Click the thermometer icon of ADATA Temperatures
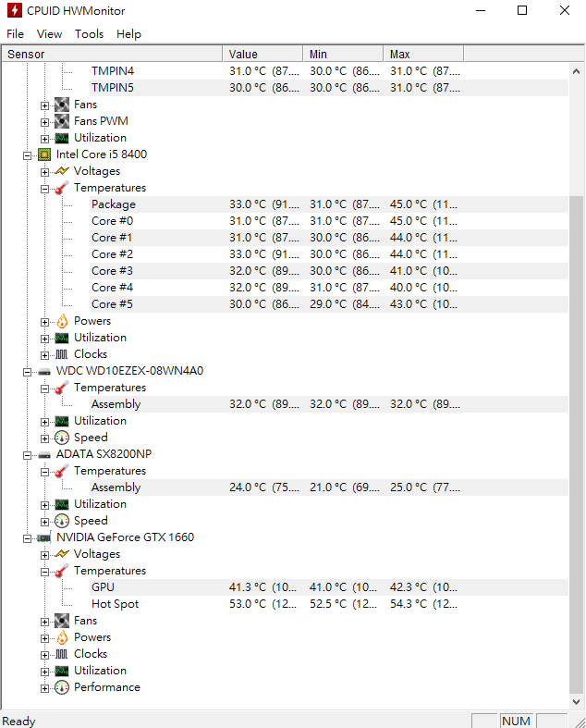Screen dimensions: 586x728 [x=62, y=471]
